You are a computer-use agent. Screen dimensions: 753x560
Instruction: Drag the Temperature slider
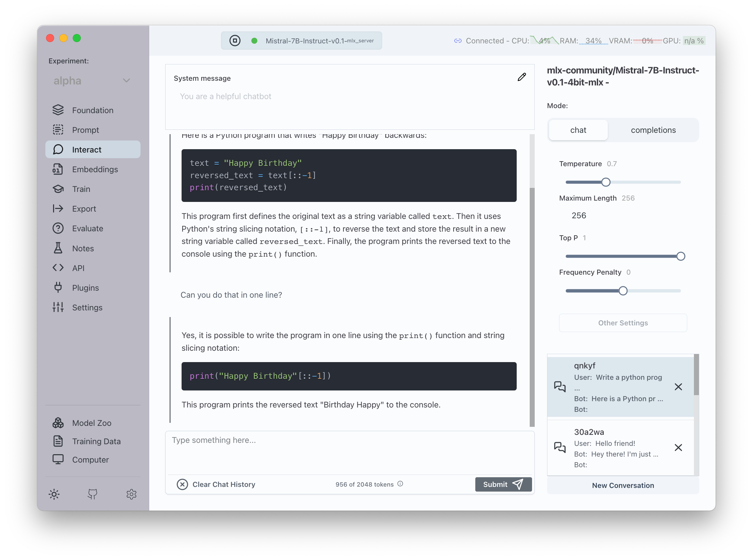605,181
